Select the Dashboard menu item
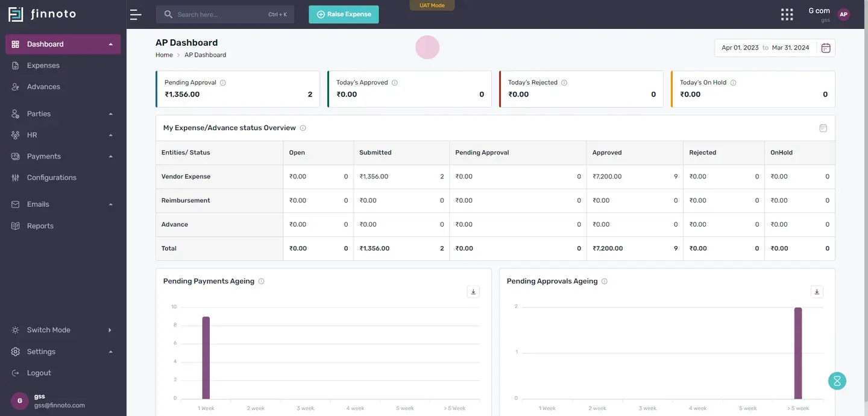 pos(63,44)
